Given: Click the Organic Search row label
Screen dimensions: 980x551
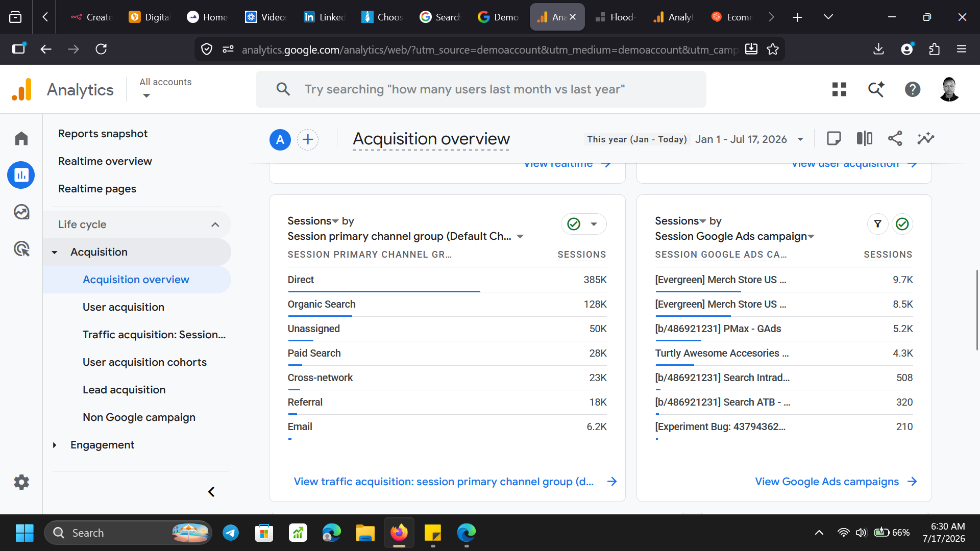Looking at the screenshot, I should pyautogui.click(x=321, y=304).
